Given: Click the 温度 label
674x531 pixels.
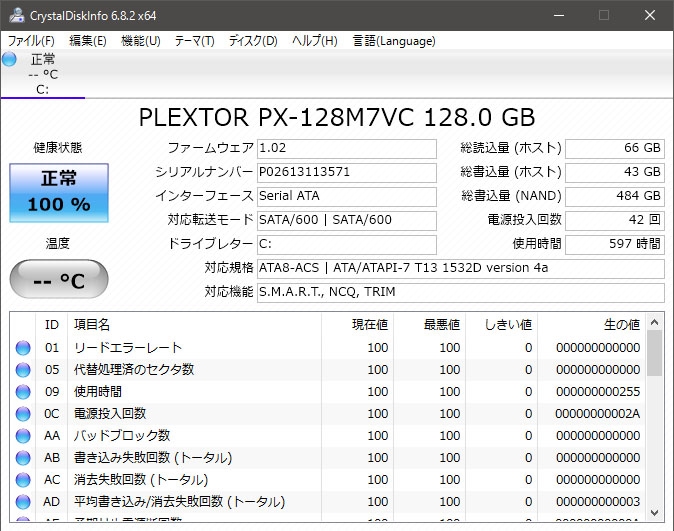Looking at the screenshot, I should tap(58, 244).
